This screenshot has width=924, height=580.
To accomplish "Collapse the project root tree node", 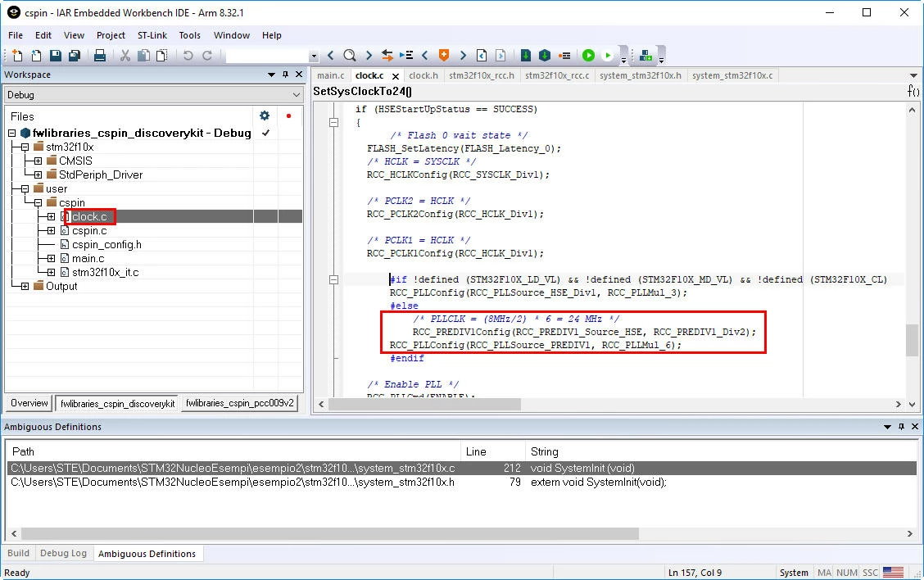I will 11,134.
